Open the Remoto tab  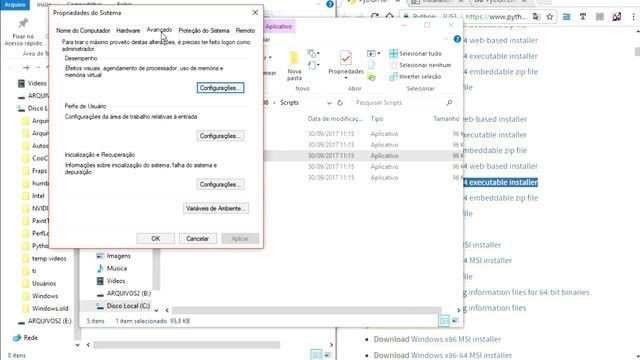(245, 31)
